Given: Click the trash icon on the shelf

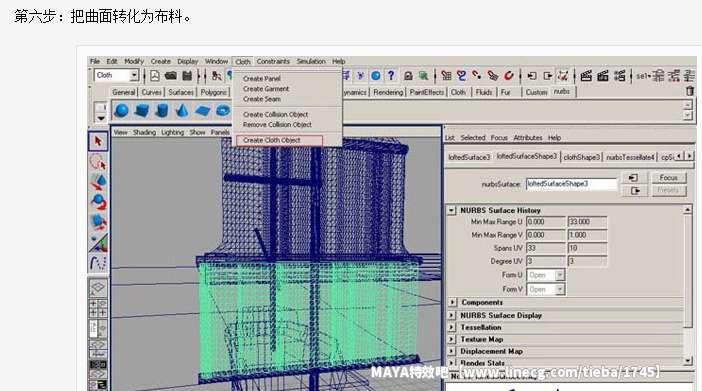Looking at the screenshot, I should click(x=690, y=91).
